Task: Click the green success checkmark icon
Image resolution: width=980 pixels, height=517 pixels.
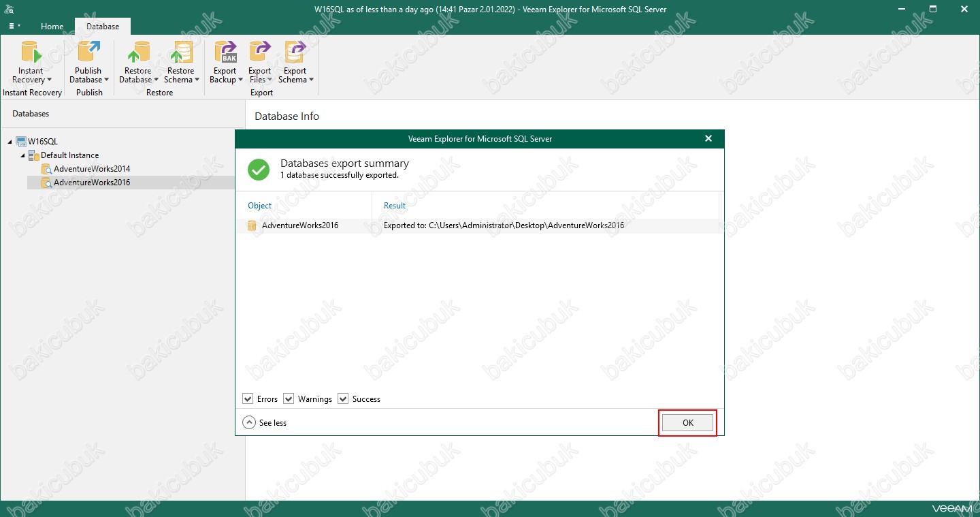Action: 259,169
